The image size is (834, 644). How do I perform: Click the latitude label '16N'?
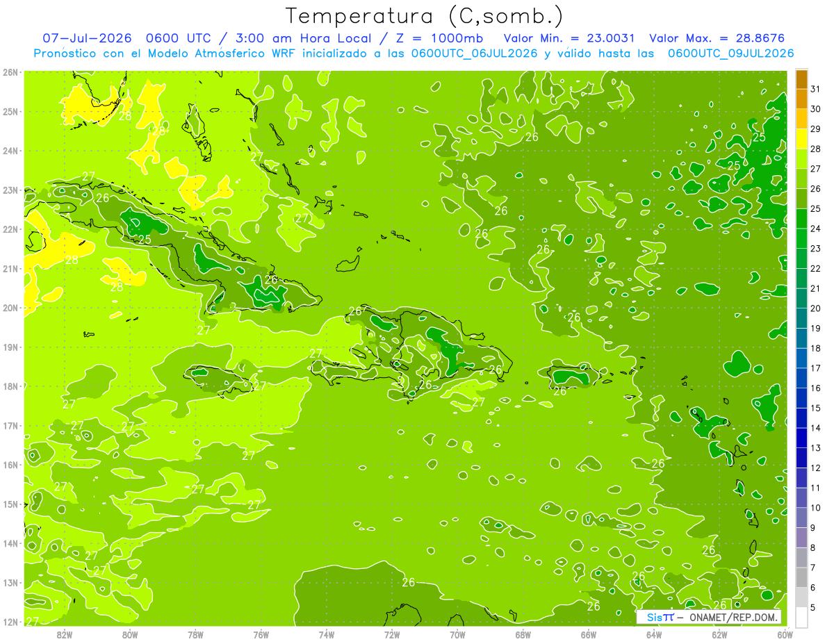[x=10, y=465]
